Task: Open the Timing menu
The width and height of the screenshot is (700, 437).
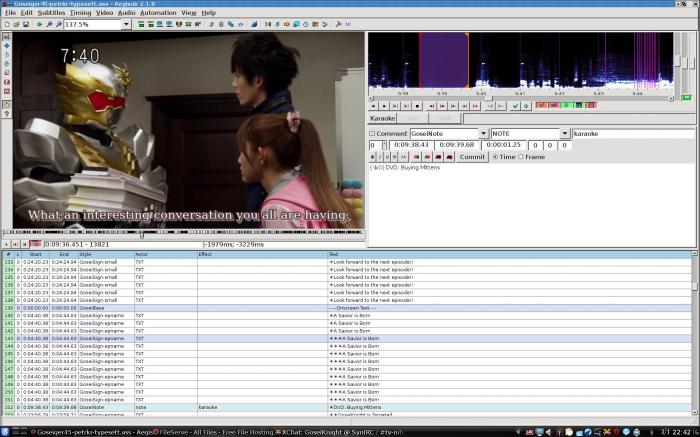Action: [x=80, y=13]
